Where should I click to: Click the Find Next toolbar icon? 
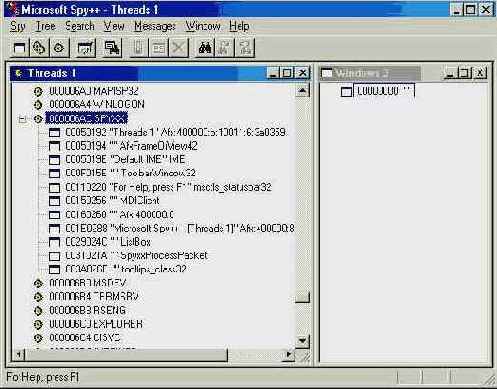[x=225, y=48]
